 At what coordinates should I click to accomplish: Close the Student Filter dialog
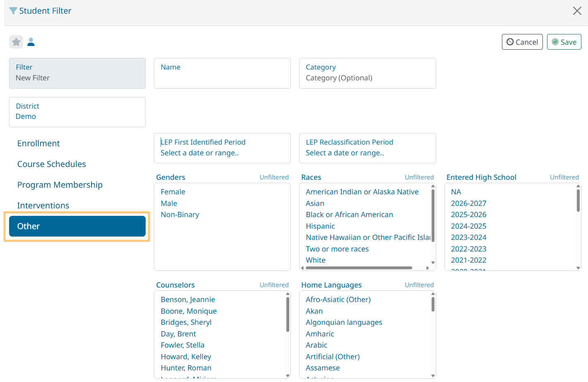click(x=577, y=11)
